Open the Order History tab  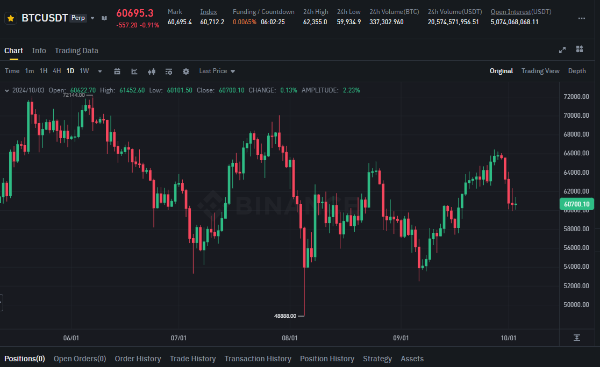pos(138,359)
